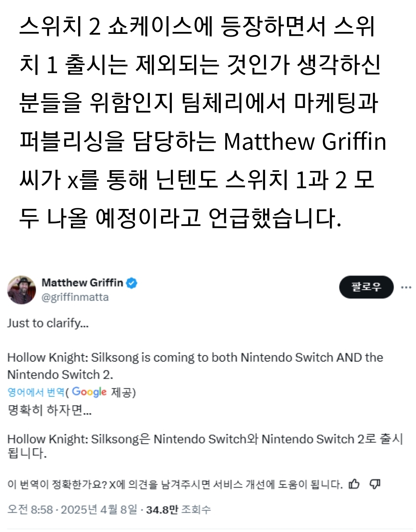Click the 2025년 4월 8일 date

click(99, 510)
